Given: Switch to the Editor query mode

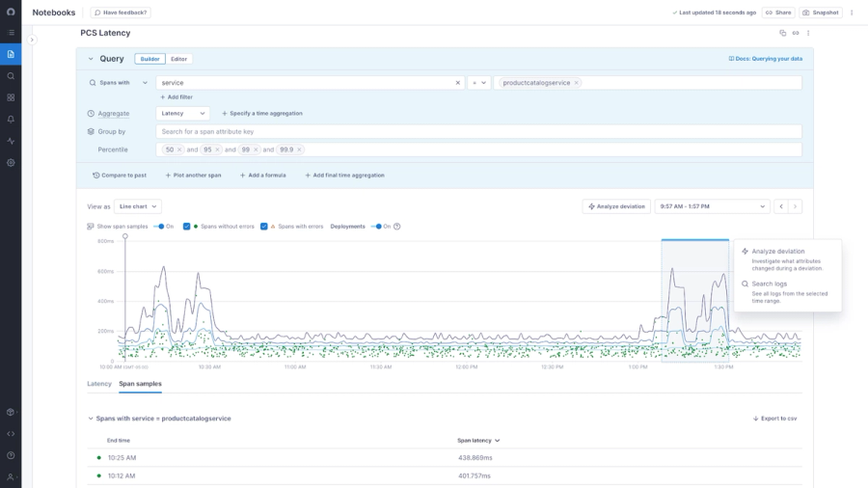Looking at the screenshot, I should 178,59.
